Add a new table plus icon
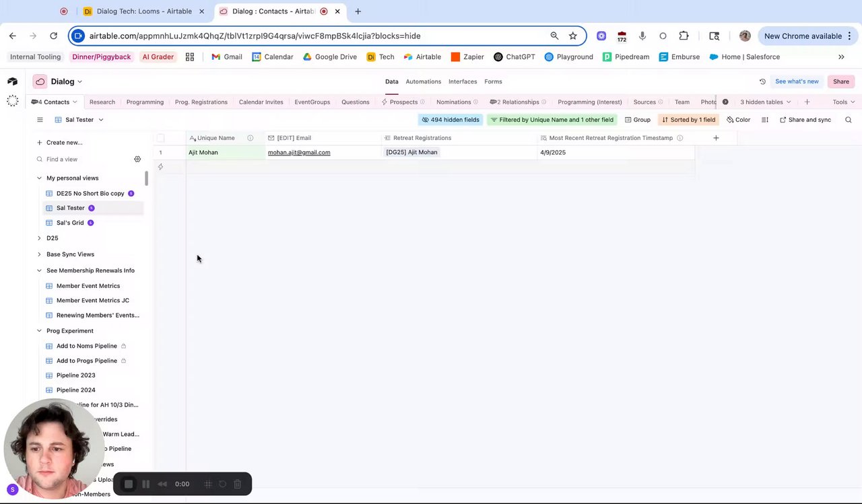This screenshot has width=862, height=504. 807,102
